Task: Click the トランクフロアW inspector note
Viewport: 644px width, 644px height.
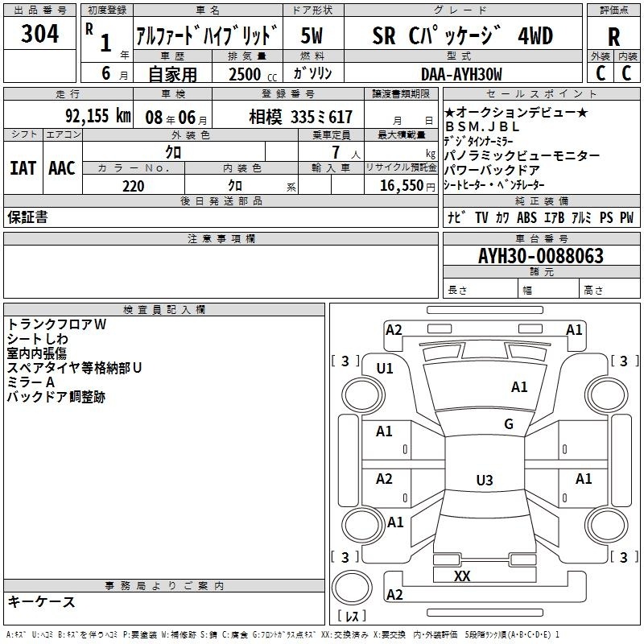Action: pyautogui.click(x=56, y=324)
